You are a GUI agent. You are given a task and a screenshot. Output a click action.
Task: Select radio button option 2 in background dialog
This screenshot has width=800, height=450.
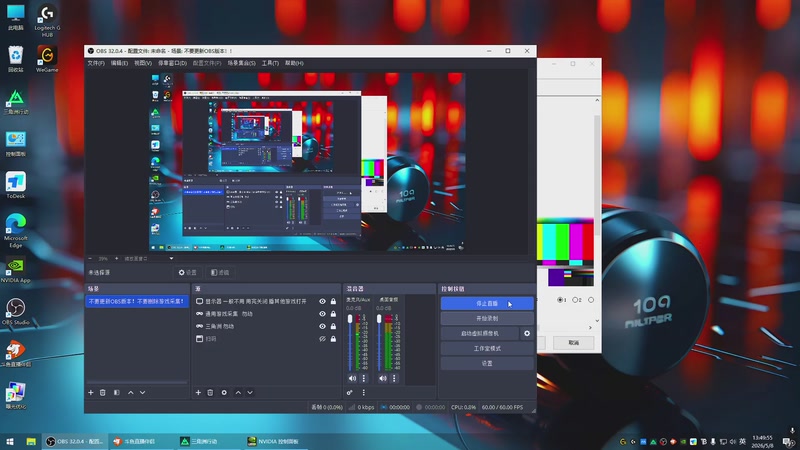(576, 300)
